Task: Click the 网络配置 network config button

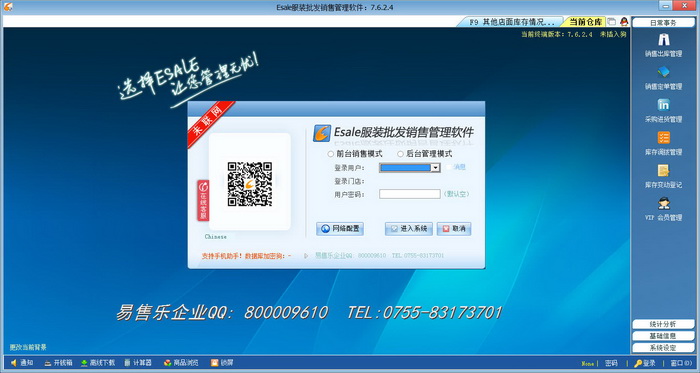Action: tap(340, 229)
